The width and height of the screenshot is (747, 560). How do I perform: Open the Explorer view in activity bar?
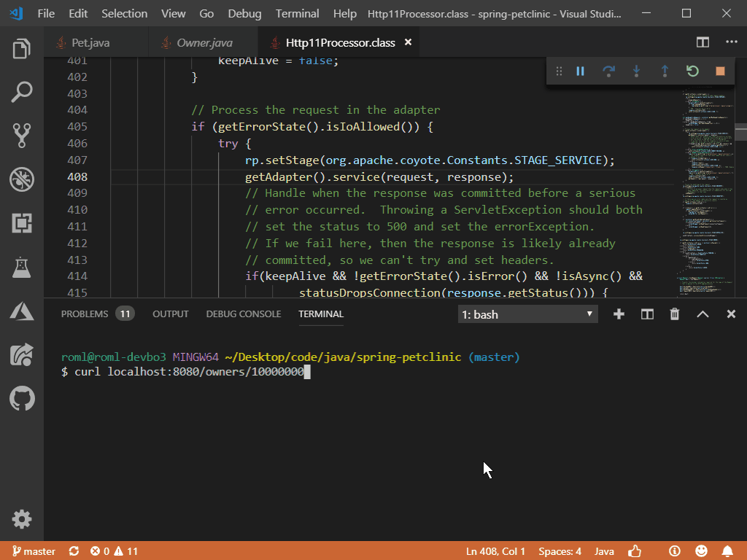coord(22,50)
